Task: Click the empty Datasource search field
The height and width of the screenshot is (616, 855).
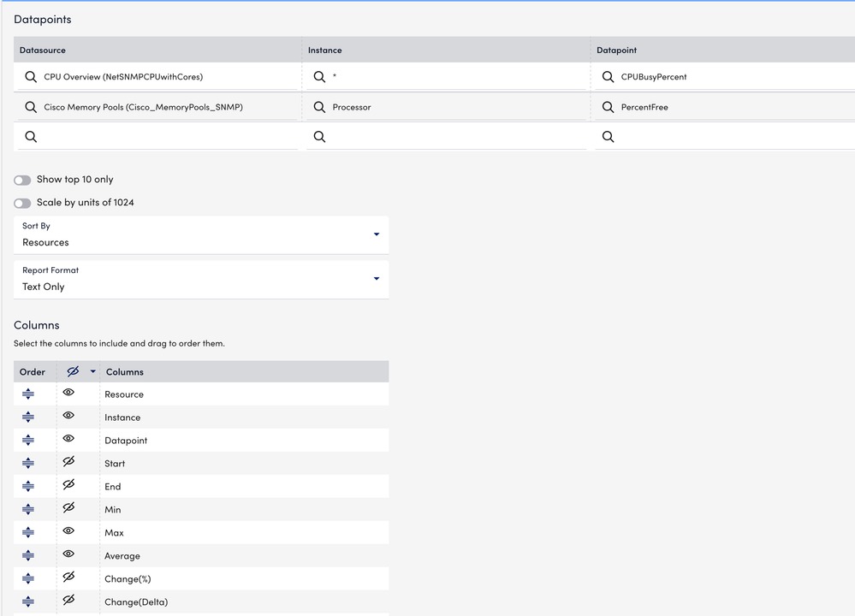Action: (158, 137)
